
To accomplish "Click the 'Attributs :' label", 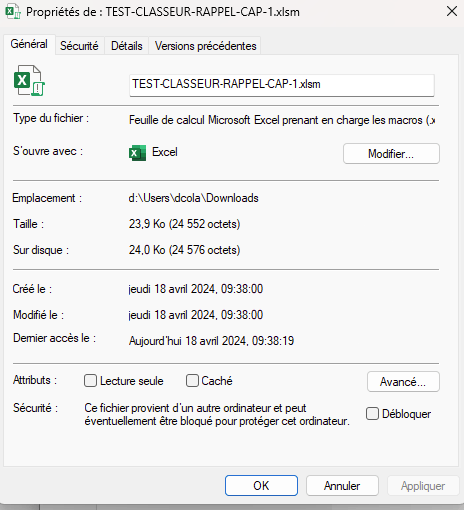I will click(35, 380).
